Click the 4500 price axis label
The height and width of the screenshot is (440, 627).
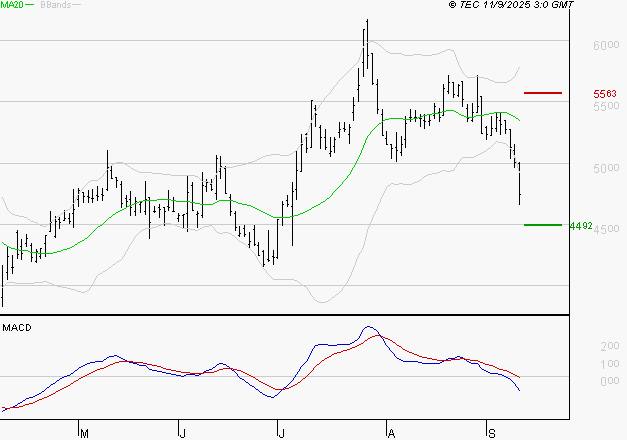click(605, 229)
